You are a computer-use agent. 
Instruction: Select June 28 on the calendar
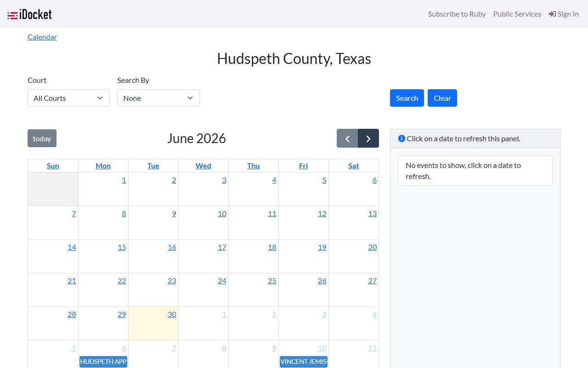[72, 314]
